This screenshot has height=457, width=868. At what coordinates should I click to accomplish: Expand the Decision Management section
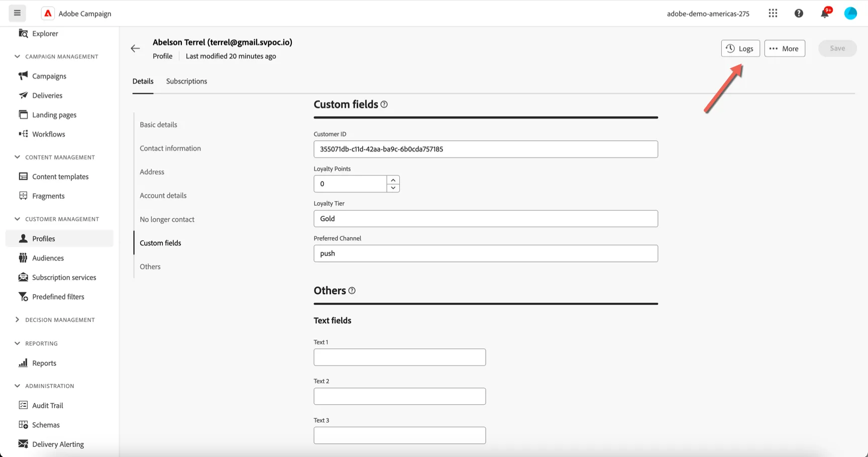pyautogui.click(x=17, y=320)
